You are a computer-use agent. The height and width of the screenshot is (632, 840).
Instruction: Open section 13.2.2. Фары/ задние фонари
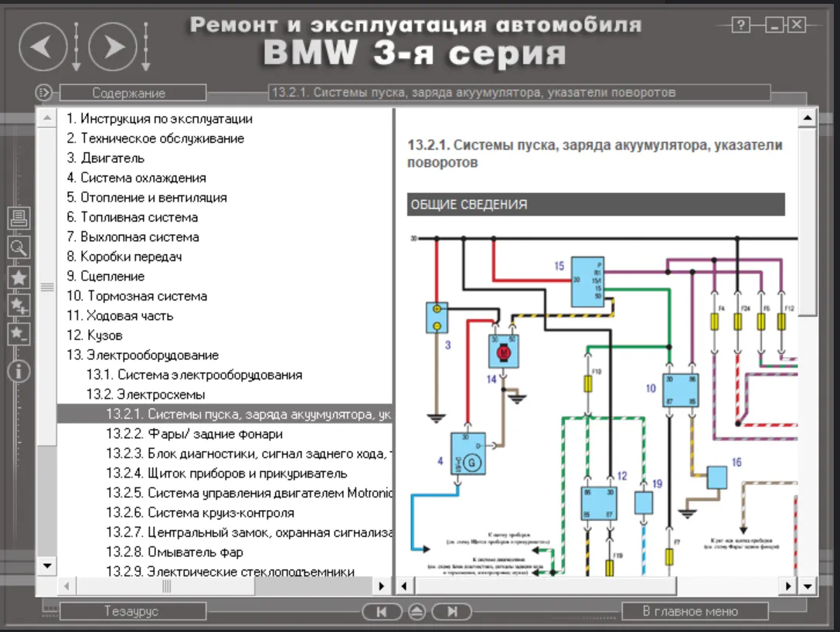click(194, 434)
